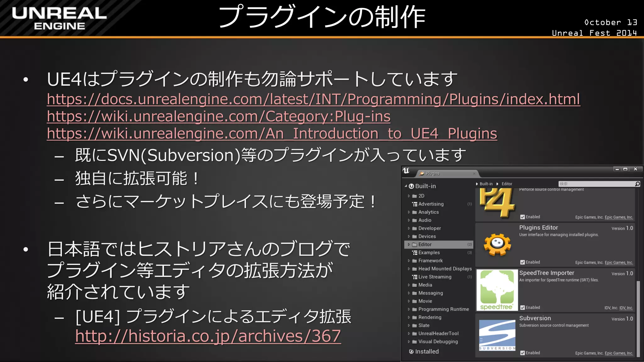This screenshot has height=362, width=644.
Task: Open the historia.co.jp/archives/367 link
Action: coord(208,336)
